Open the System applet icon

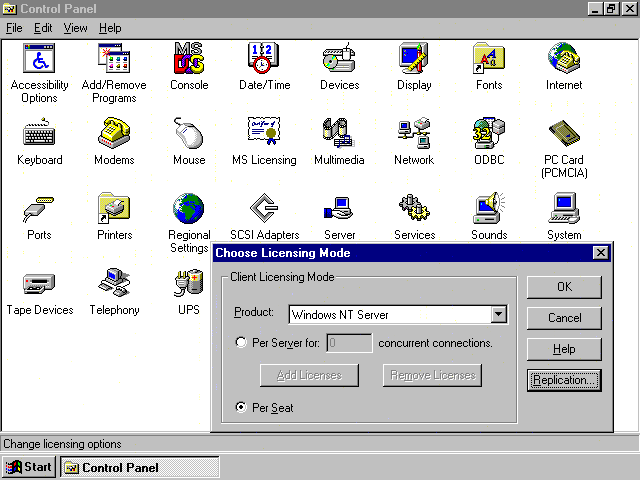[x=564, y=208]
